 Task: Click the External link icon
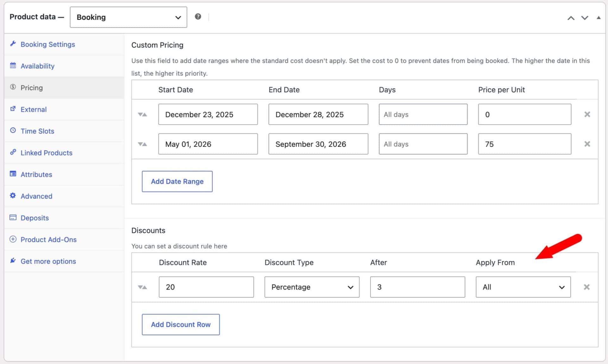tap(13, 109)
